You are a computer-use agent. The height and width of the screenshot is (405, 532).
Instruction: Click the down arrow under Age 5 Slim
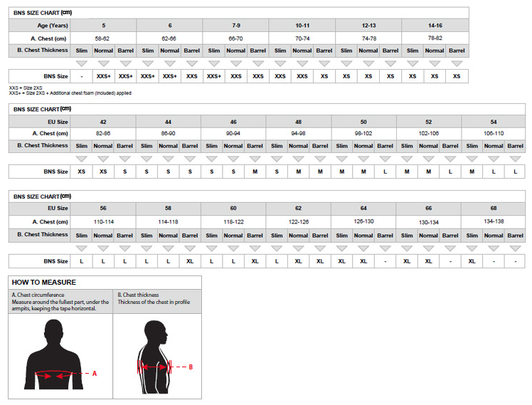[81, 63]
